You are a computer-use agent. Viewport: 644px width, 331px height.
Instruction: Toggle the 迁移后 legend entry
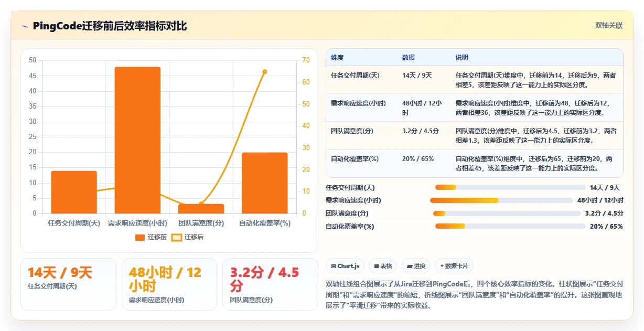point(188,237)
